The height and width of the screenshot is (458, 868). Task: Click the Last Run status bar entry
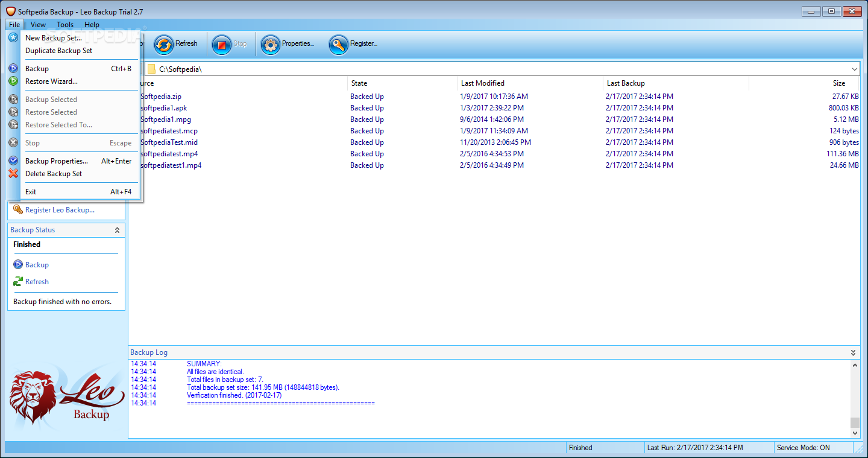[x=695, y=448]
